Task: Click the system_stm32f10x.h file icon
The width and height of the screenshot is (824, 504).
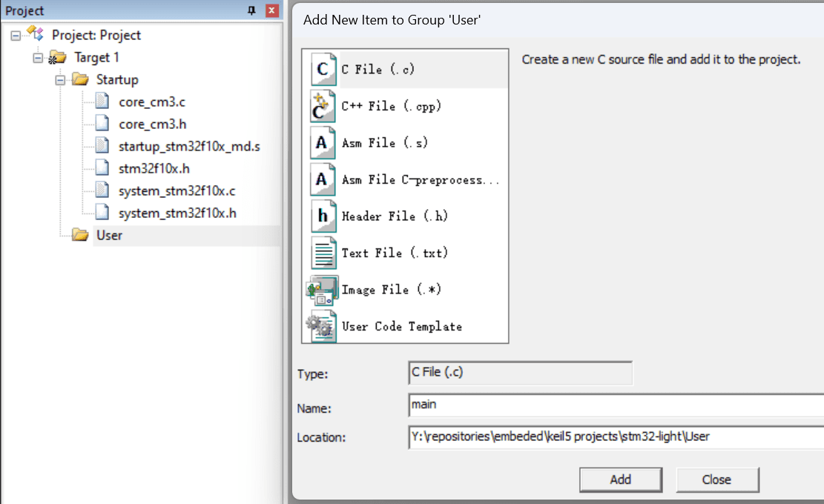Action: click(x=102, y=212)
